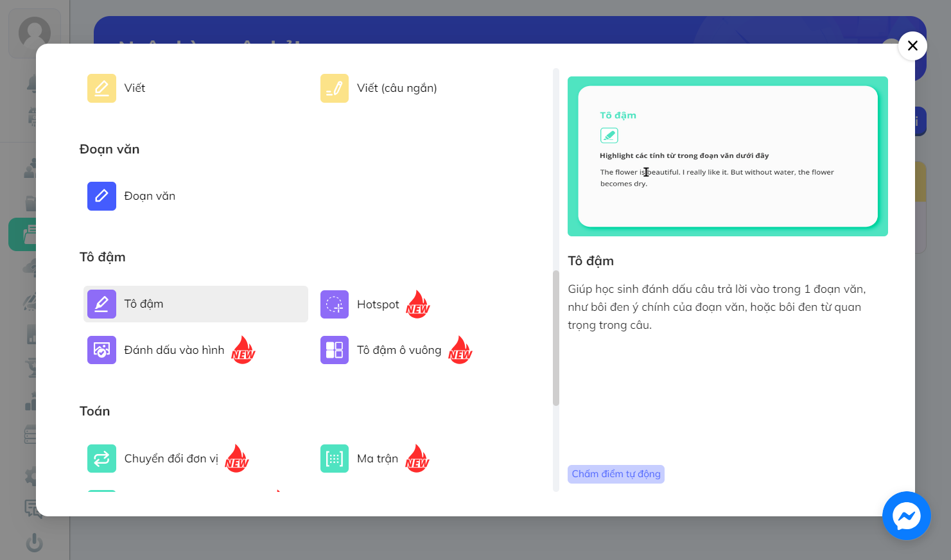
Task: Select the Chuyển đổi đơn vị label
Action: [171, 459]
